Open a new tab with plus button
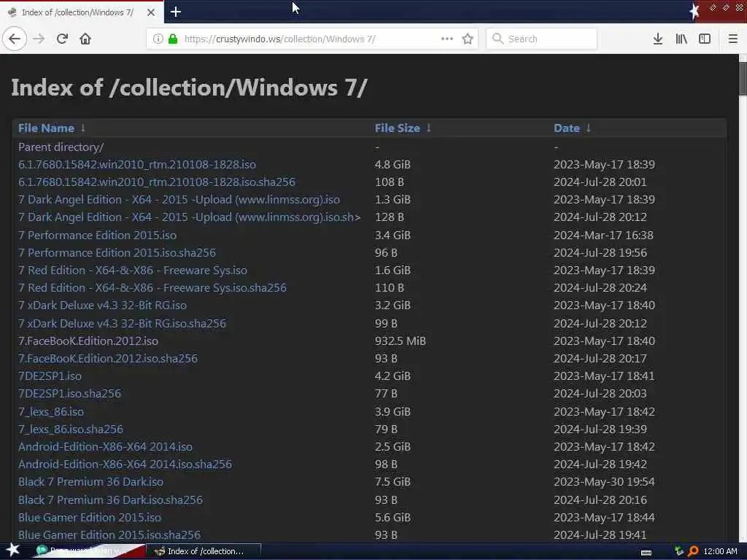Image resolution: width=747 pixels, height=560 pixels. coord(176,12)
